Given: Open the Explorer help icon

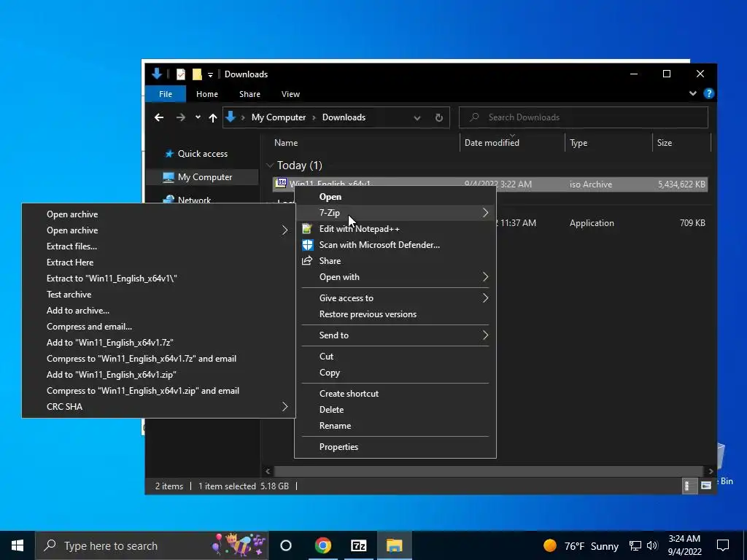Looking at the screenshot, I should (709, 93).
